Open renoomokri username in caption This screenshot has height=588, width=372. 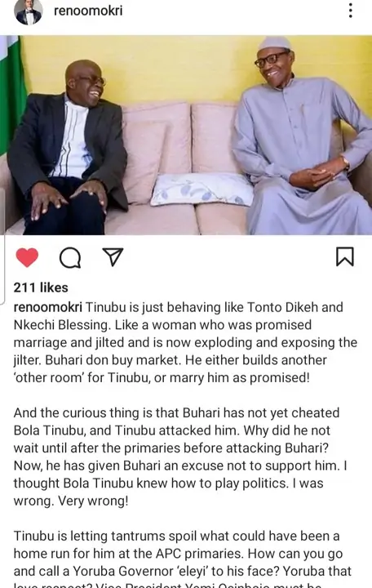tap(47, 307)
